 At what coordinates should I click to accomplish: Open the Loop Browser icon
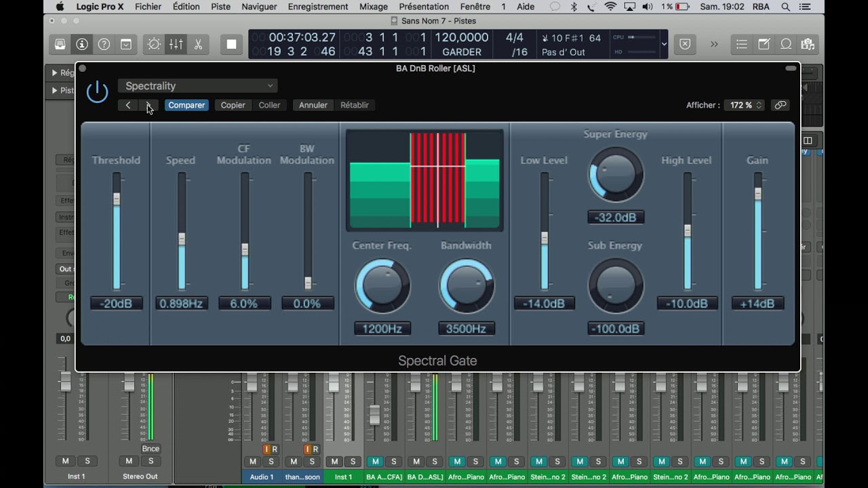[786, 44]
